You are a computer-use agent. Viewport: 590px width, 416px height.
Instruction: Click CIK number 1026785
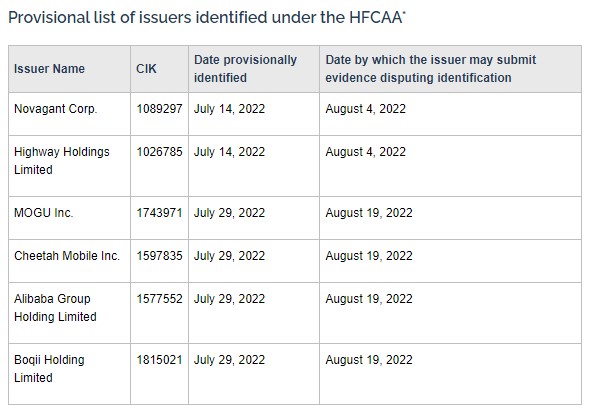pyautogui.click(x=159, y=152)
